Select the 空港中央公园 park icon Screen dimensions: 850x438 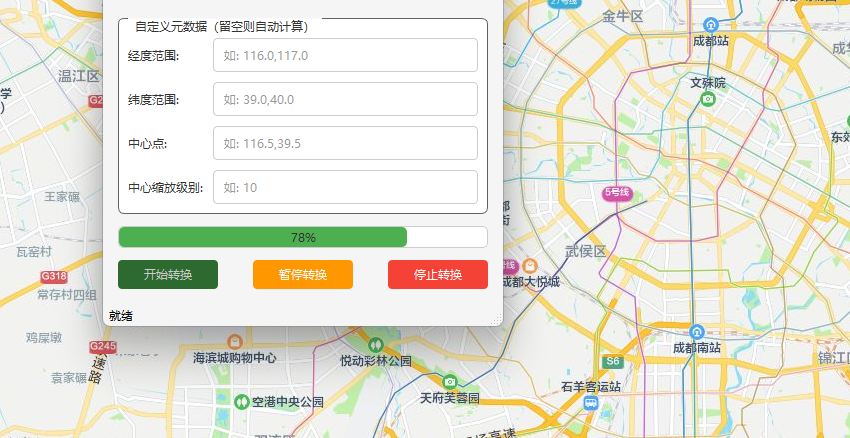[x=241, y=402]
